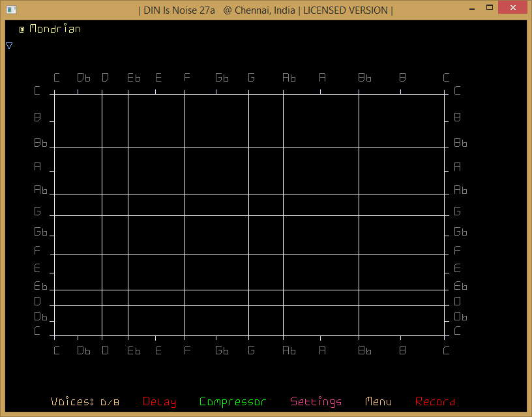The image size is (532, 417).
Task: Click the Ab note label on right axis
Action: (x=460, y=190)
